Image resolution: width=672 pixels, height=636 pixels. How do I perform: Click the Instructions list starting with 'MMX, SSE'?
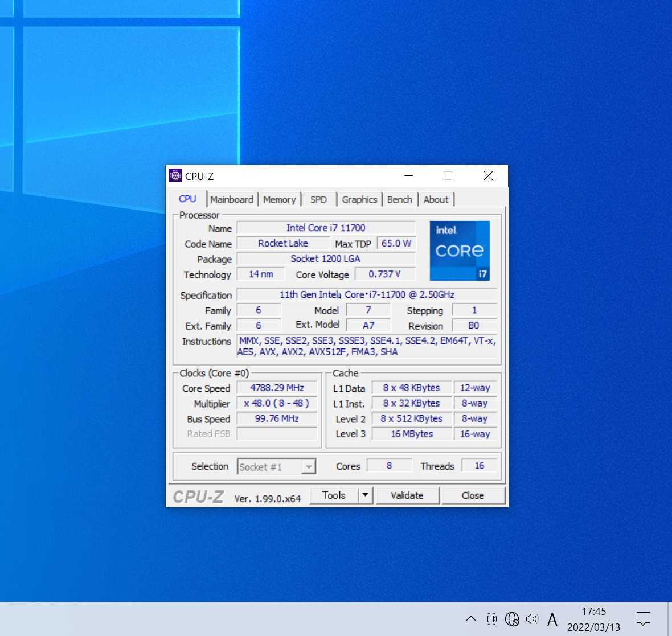[367, 346]
